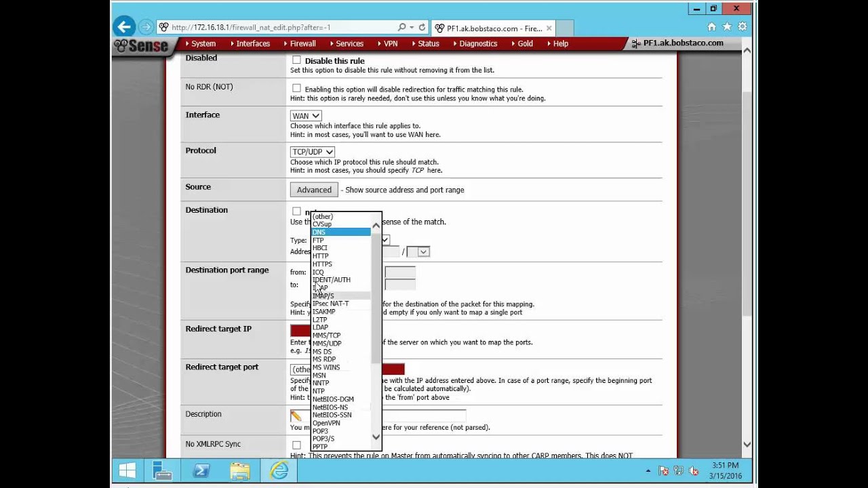Open the browser Home icon
Image resolution: width=868 pixels, height=488 pixels.
tap(711, 27)
